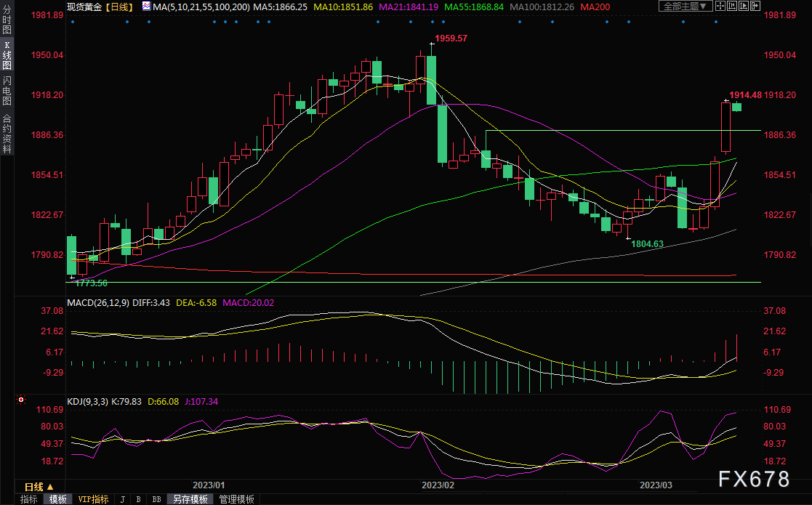Click the compress chart axis icon

732,6
